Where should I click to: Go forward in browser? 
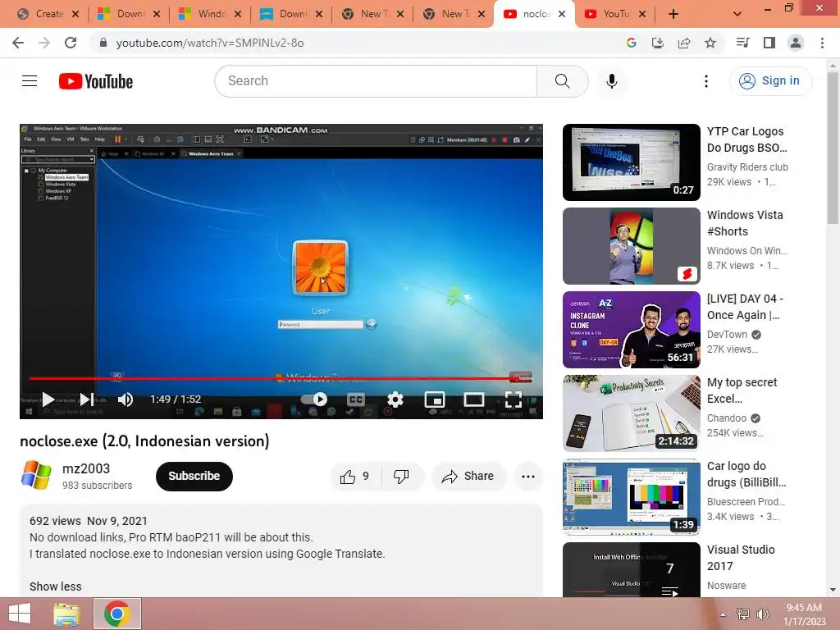pos(44,43)
